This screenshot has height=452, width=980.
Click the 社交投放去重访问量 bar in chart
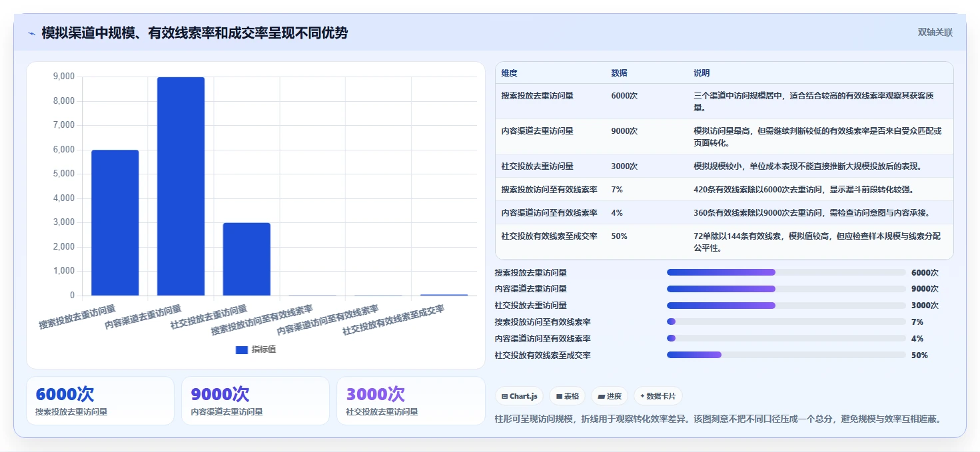tap(246, 259)
